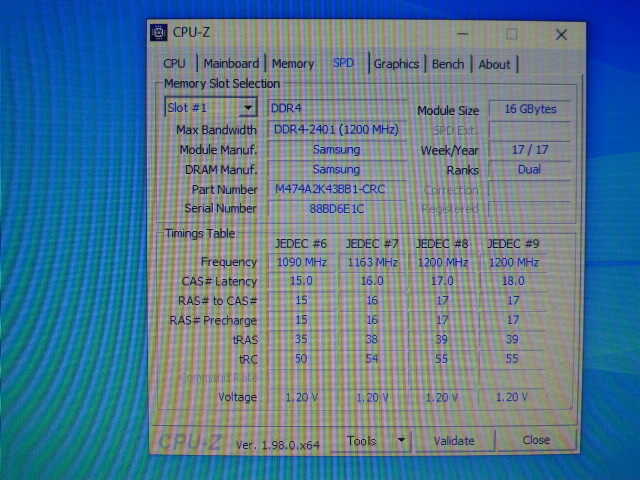Click the Module Manuf. Samsung value
Viewport: 640px width, 480px height.
(x=337, y=149)
